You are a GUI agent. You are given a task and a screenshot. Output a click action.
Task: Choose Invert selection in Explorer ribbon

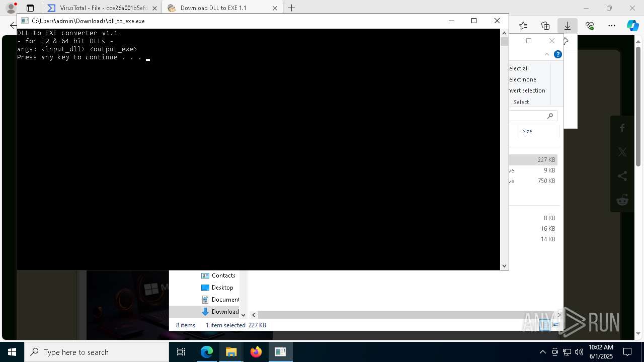pos(527,90)
